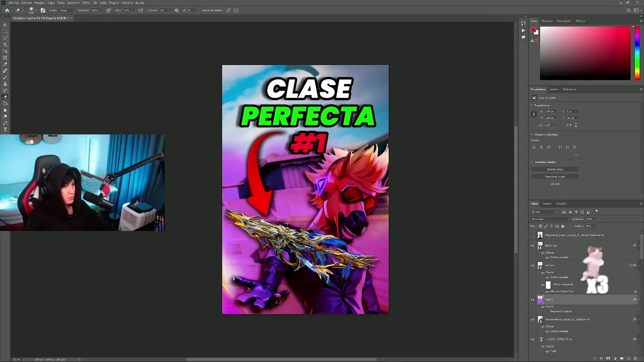
Task: Select the Lasso tool
Action: pos(6,38)
